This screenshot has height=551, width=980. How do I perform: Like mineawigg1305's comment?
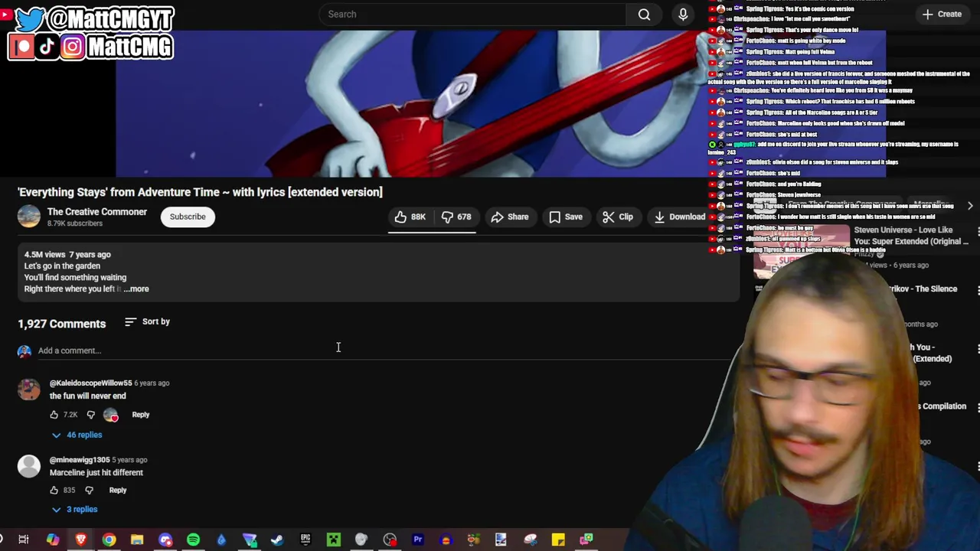[54, 490]
